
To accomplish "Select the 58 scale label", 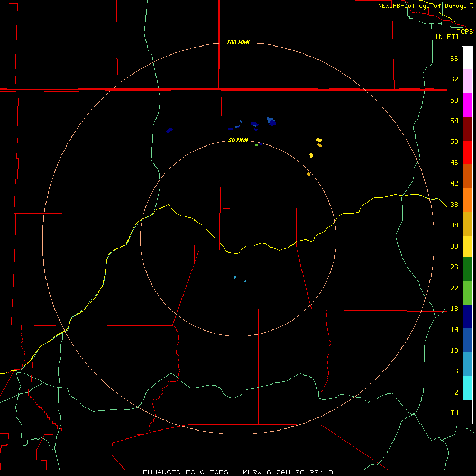I will pyautogui.click(x=454, y=100).
